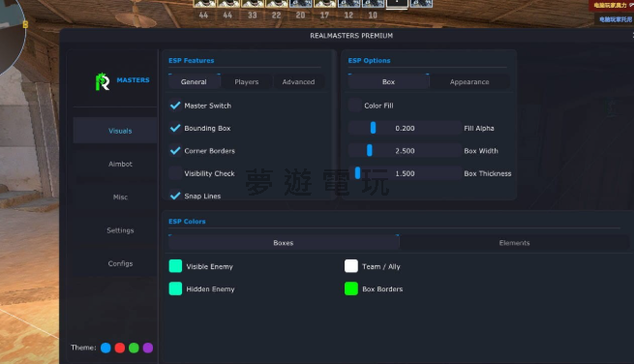The width and height of the screenshot is (634, 364).
Task: Select the Boxes tab in ESP Colors
Action: (x=284, y=243)
